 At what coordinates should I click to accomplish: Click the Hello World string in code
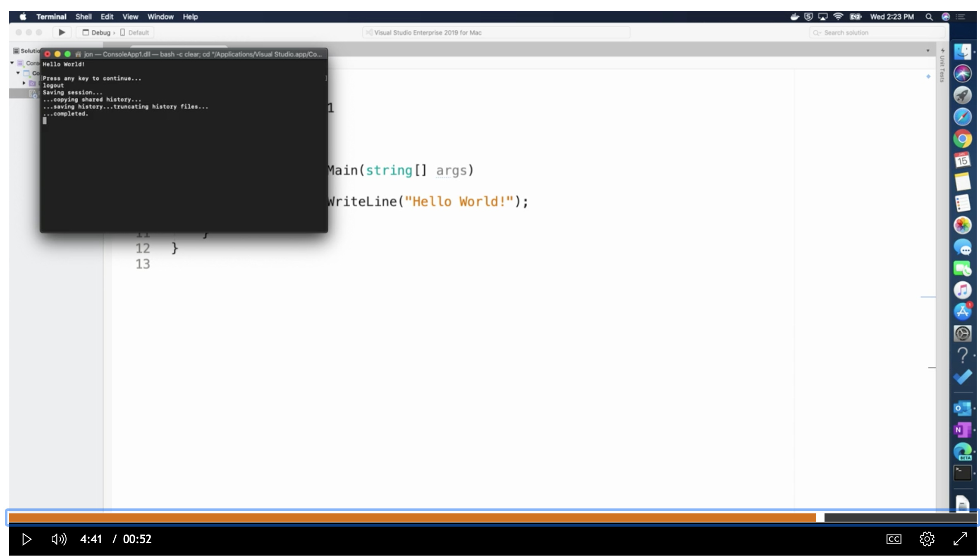(x=459, y=201)
